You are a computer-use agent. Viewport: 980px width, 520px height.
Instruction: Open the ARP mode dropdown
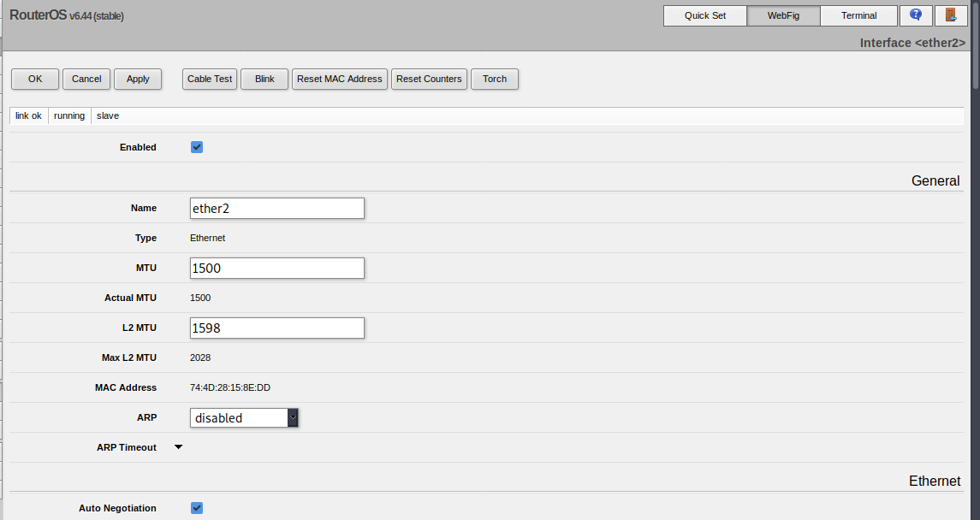[x=244, y=417]
